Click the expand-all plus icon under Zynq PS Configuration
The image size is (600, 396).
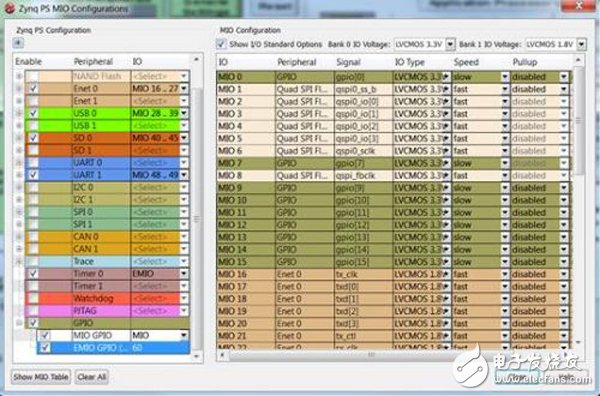click(18, 43)
